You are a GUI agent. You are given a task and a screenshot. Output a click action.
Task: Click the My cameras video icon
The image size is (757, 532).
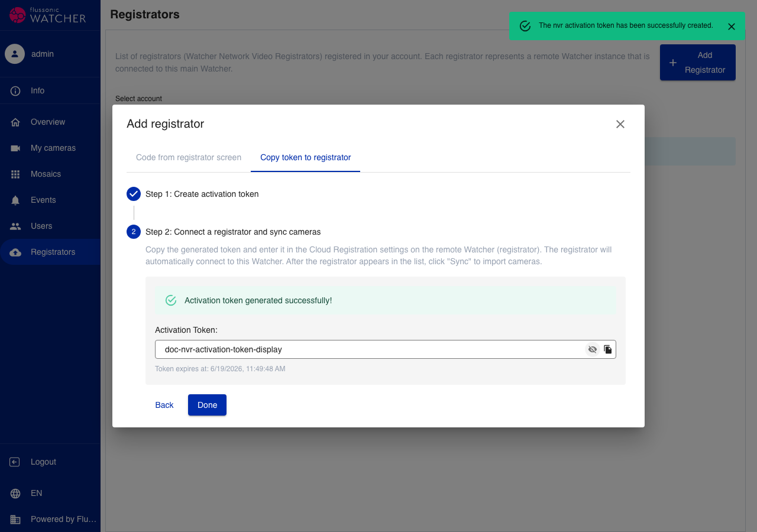[15, 148]
